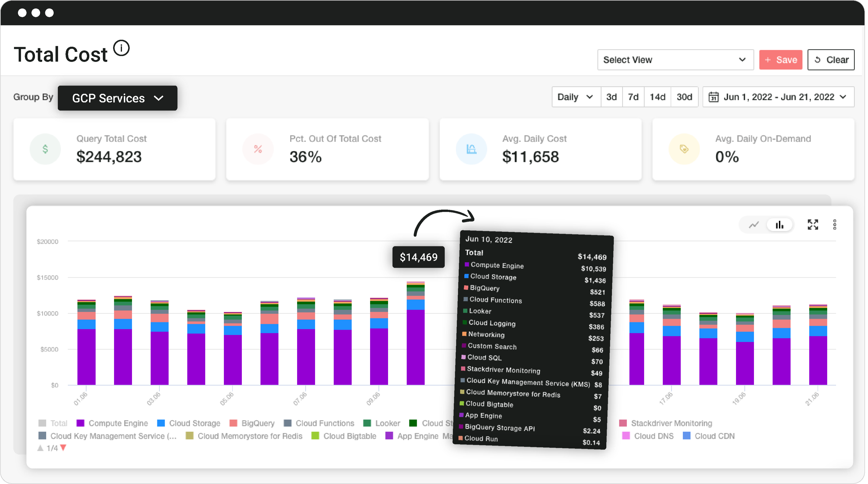This screenshot has height=484, width=868.
Task: Select the 30d time range
Action: click(684, 97)
